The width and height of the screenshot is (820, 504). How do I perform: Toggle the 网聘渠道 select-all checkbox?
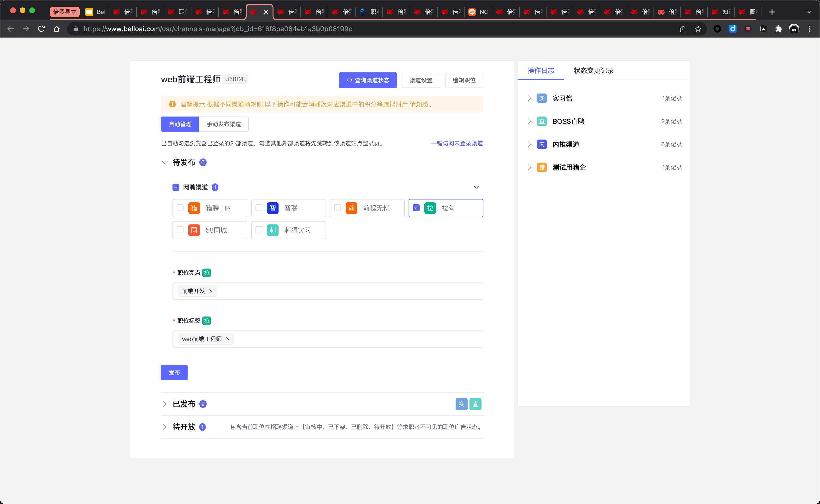[176, 187]
